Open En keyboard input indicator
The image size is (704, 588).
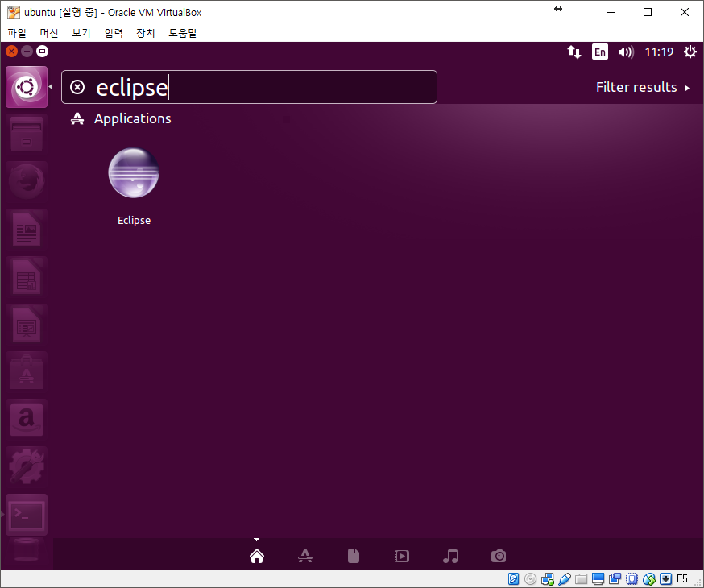(600, 52)
